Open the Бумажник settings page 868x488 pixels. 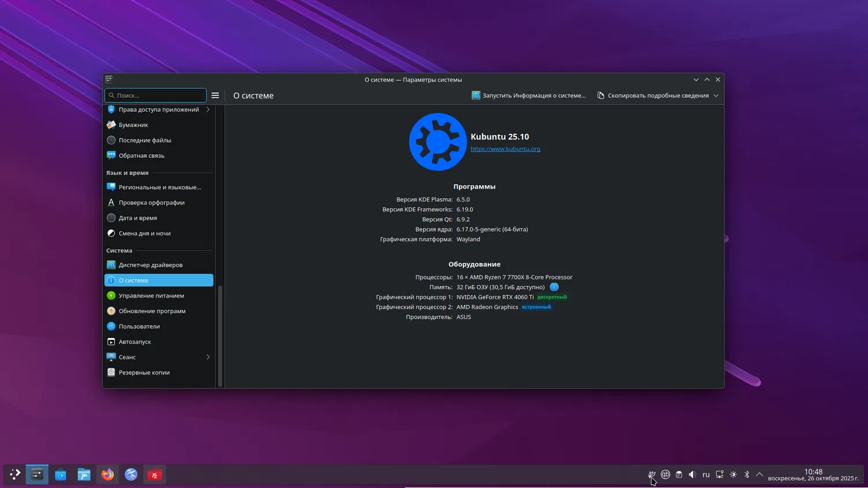click(159, 125)
